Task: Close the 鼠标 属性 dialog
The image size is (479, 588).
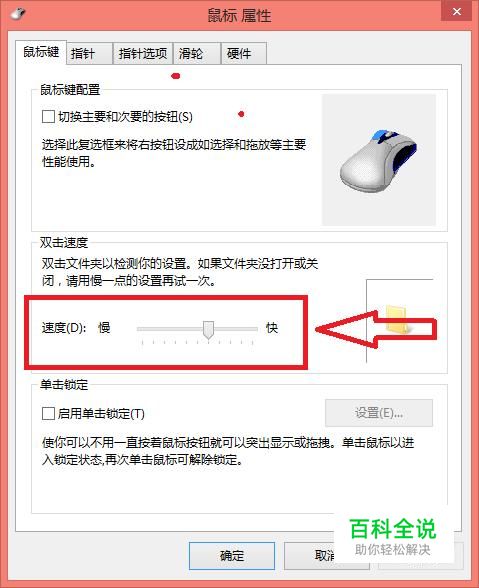Action: [x=456, y=12]
